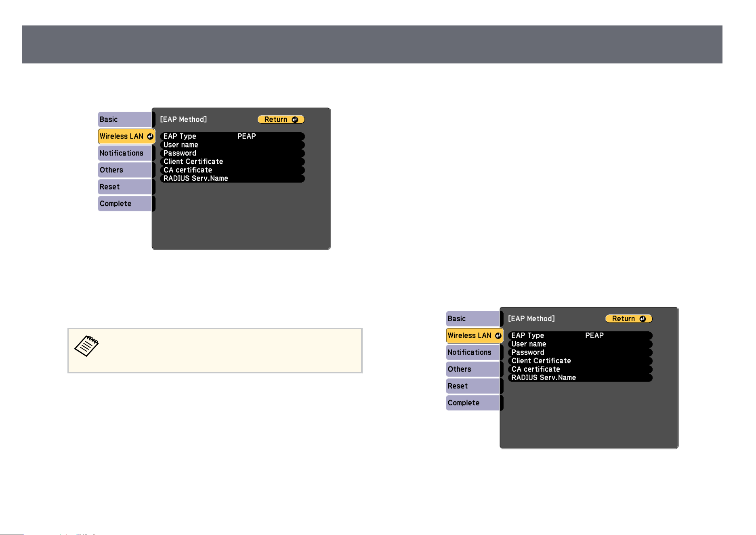Select CA certificate row in upper-left panel

point(232,170)
